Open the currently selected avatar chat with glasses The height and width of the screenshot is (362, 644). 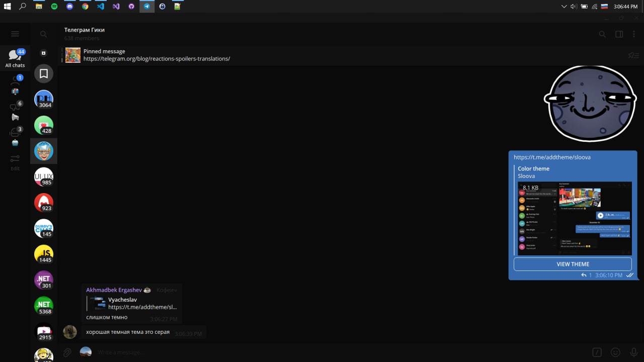coord(44,151)
